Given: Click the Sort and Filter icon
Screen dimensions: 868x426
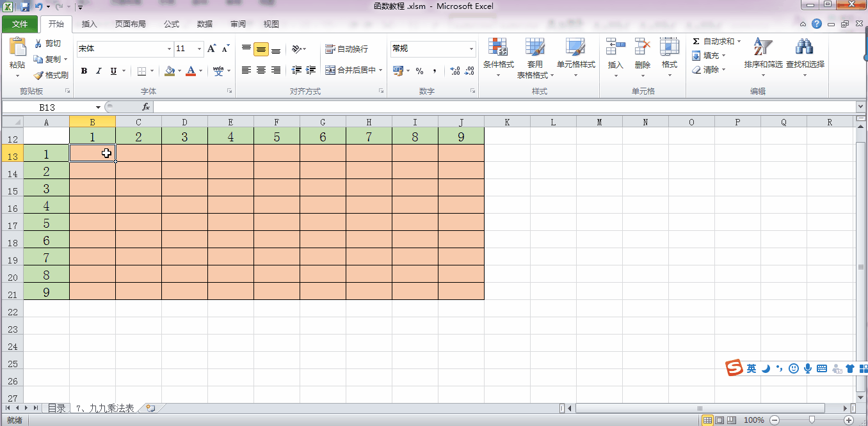Looking at the screenshot, I should click(x=763, y=48).
